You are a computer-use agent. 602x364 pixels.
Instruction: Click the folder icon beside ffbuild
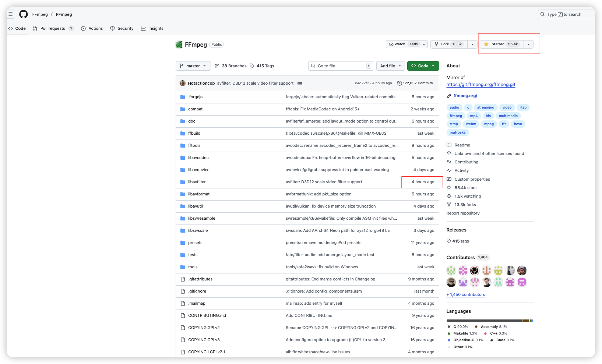coord(183,133)
